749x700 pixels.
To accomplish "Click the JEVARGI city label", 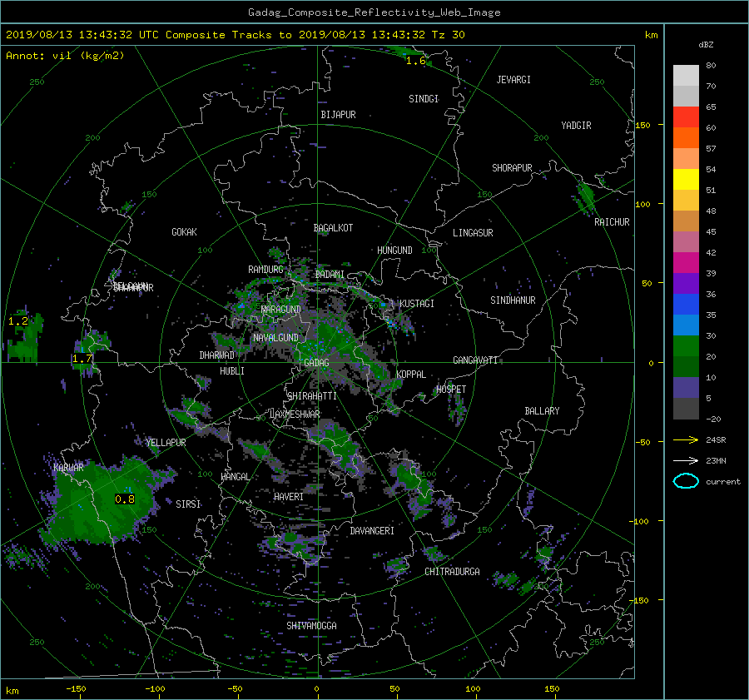I will [x=513, y=80].
